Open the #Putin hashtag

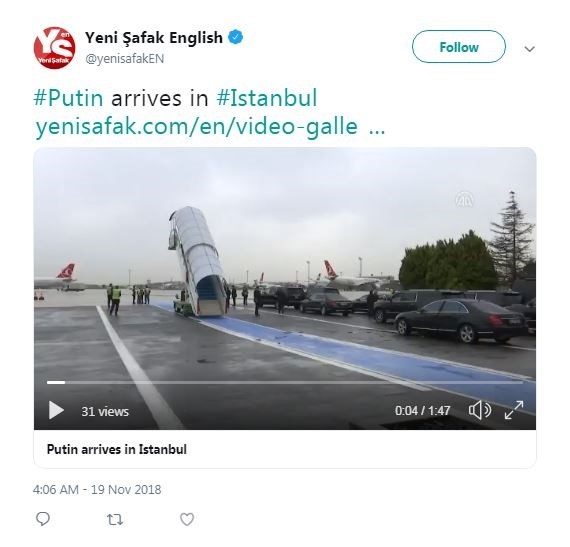coord(68,98)
